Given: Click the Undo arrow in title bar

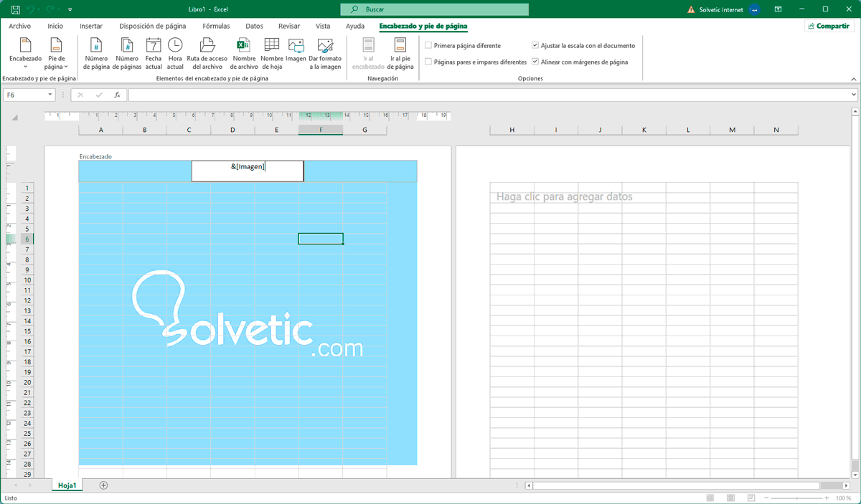Looking at the screenshot, I should (30, 9).
